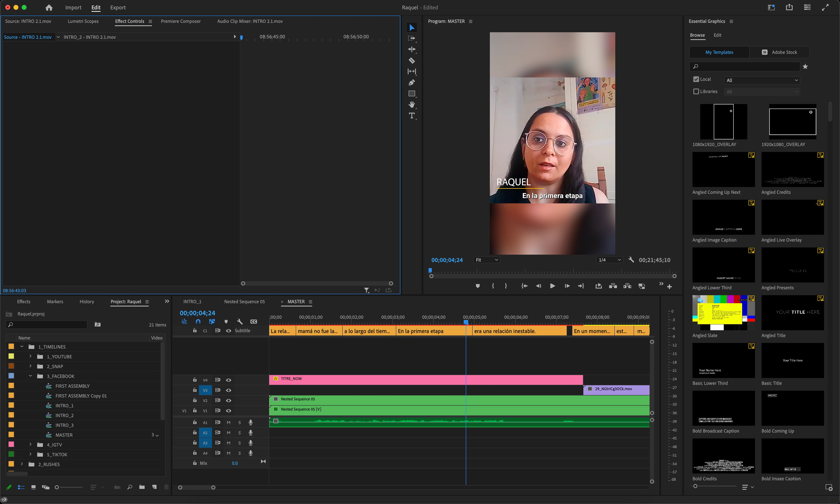
Task: Open the Export workspace tab
Action: tap(118, 8)
